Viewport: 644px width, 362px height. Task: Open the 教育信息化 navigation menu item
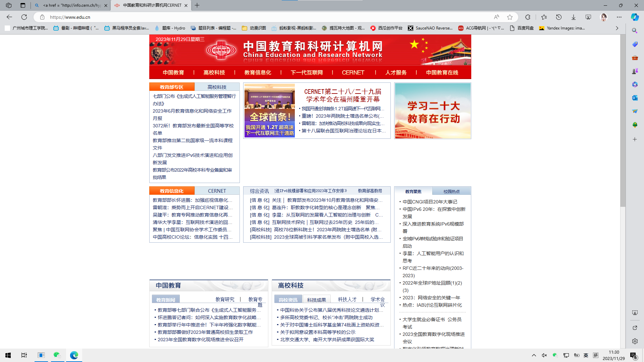(x=258, y=73)
